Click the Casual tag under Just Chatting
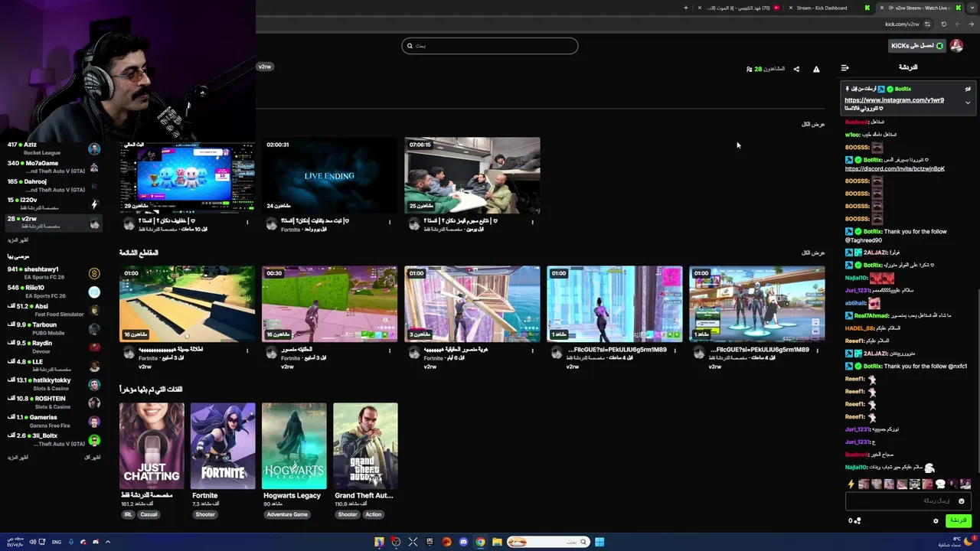Image resolution: width=980 pixels, height=551 pixels. [x=149, y=514]
